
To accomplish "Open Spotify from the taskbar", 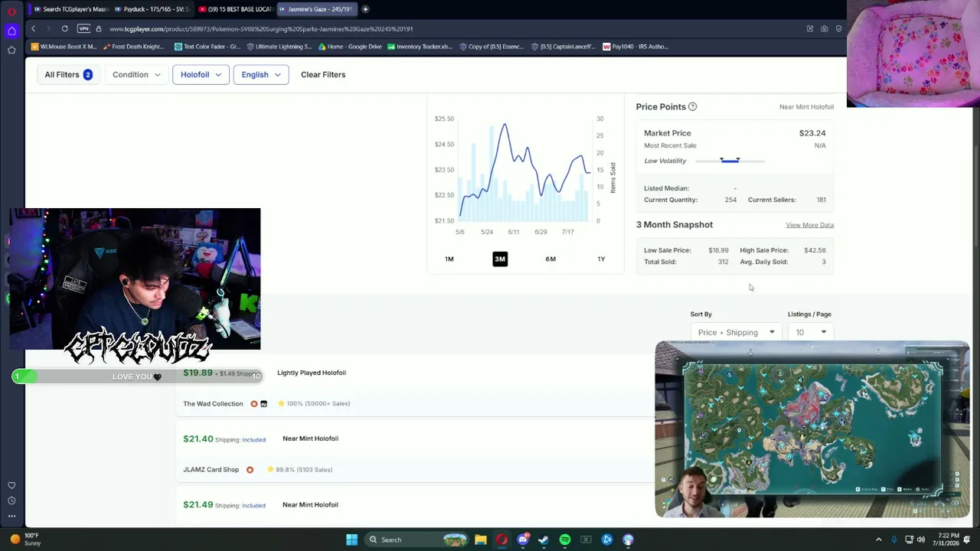I will [x=565, y=540].
